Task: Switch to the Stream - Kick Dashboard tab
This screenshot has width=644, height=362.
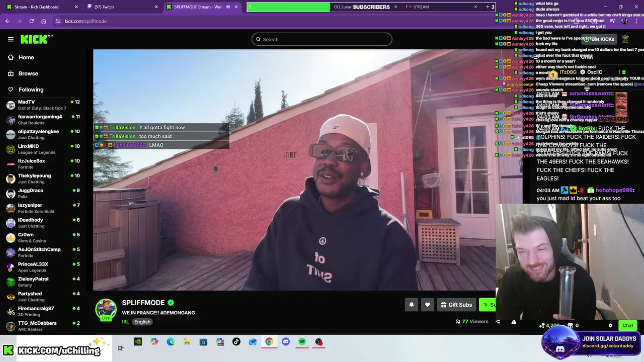Action: pyautogui.click(x=42, y=7)
